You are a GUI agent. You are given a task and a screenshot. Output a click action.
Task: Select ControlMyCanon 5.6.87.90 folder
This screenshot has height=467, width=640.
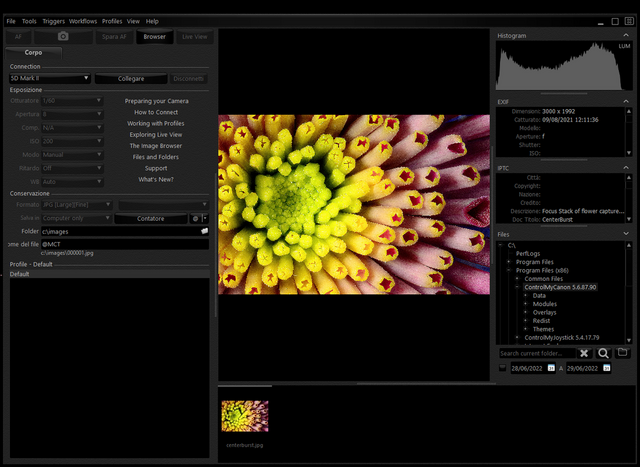point(560,287)
